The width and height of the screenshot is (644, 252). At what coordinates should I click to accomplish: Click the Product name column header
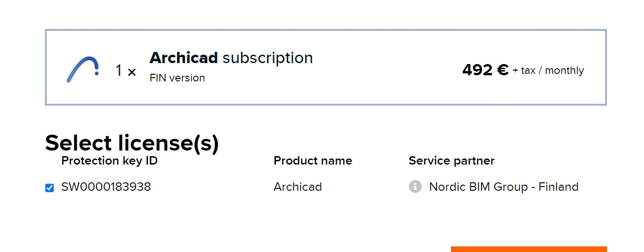click(312, 161)
